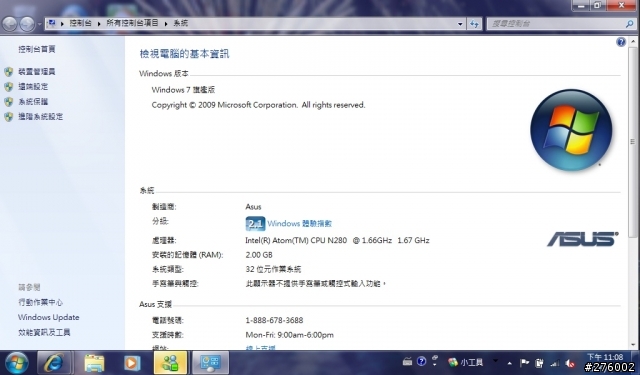
Task: Click the computer icon in address bar
Action: pos(51,23)
